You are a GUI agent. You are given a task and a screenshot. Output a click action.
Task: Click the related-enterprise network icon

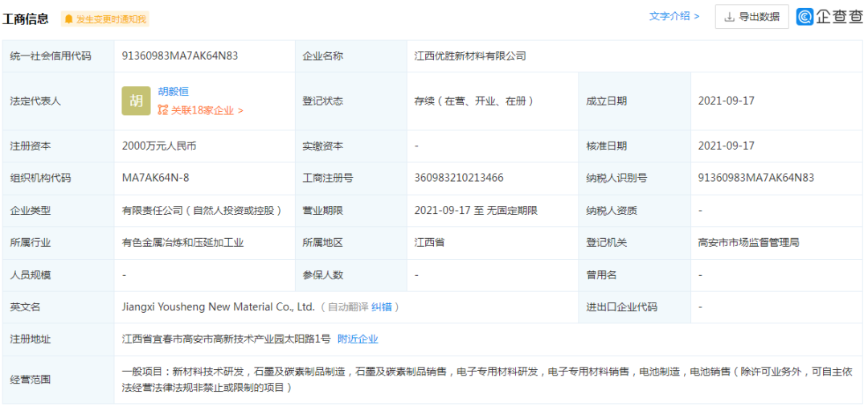point(162,110)
